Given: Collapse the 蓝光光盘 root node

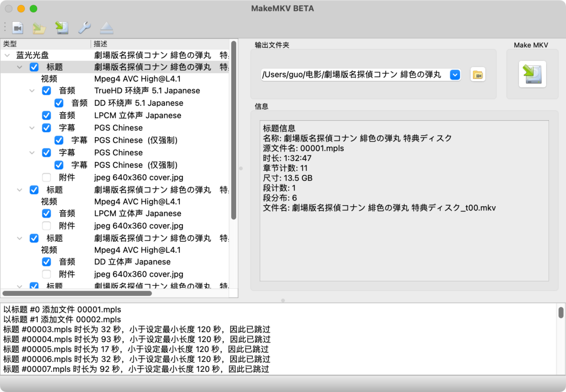Looking at the screenshot, I should coord(7,55).
